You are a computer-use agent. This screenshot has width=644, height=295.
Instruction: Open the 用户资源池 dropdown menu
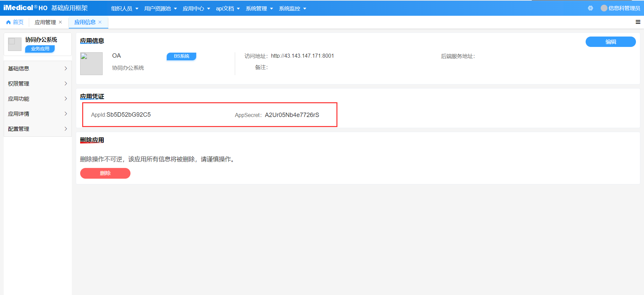coord(160,8)
